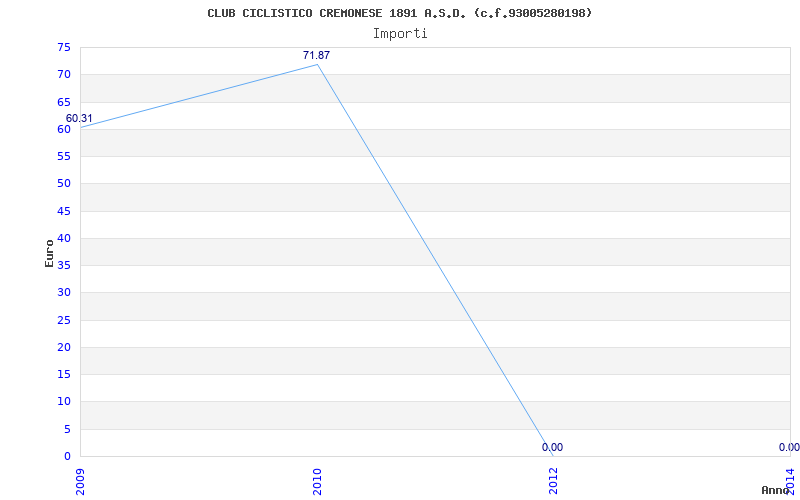Select the 71.87 data label

[316, 55]
